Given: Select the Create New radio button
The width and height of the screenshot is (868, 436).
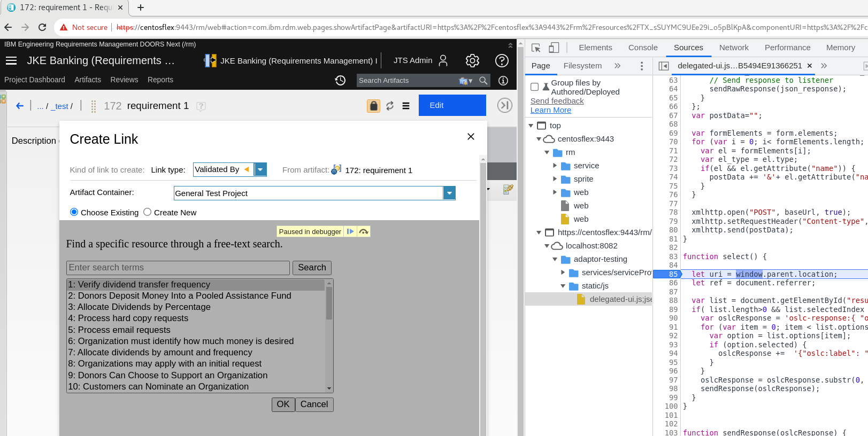Looking at the screenshot, I should tap(148, 212).
